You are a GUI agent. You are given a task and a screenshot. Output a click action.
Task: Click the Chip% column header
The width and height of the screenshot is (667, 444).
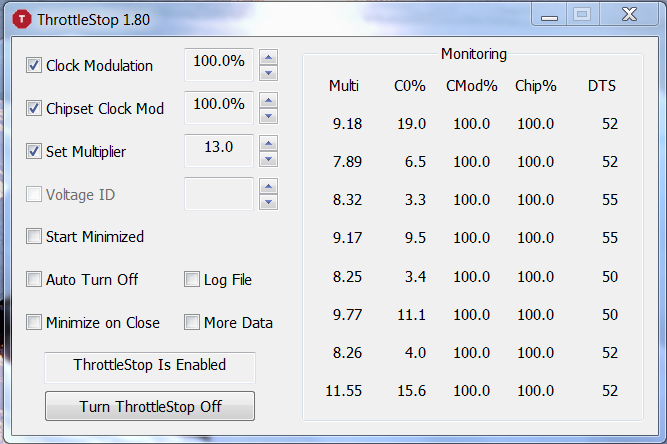coord(536,86)
